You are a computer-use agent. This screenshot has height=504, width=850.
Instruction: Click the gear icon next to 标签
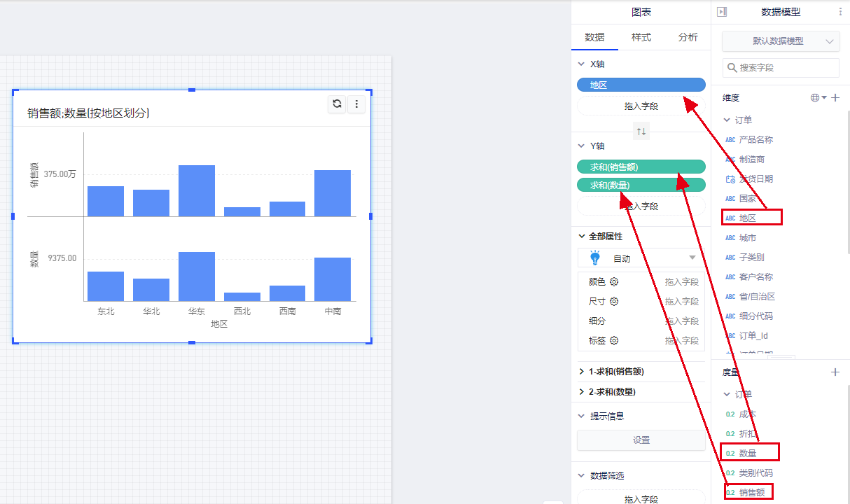click(x=614, y=341)
